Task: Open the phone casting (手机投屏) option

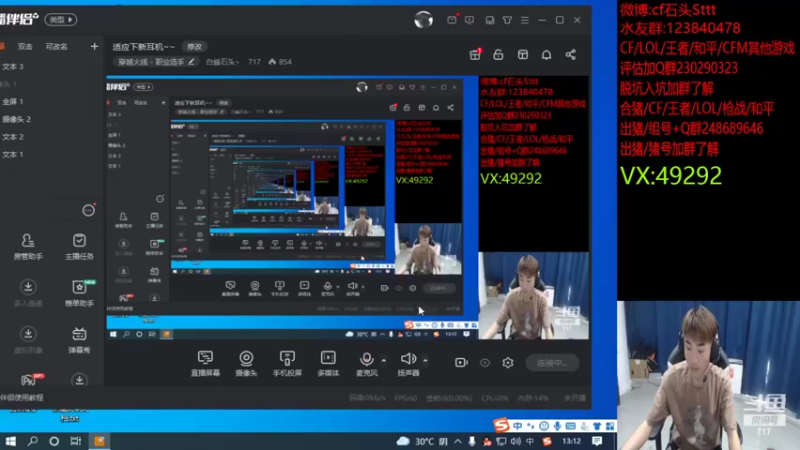Action: pyautogui.click(x=287, y=363)
